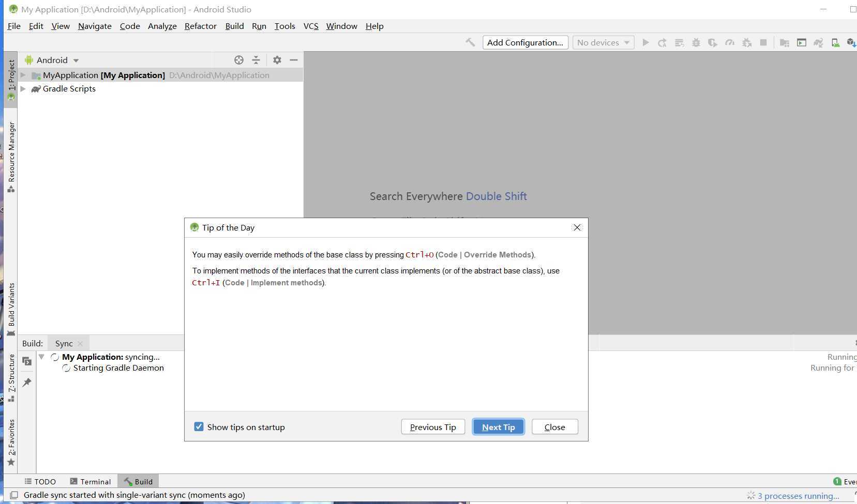Open the Resource Manager side tab
Viewport: 857px width, 504px height.
(11, 157)
